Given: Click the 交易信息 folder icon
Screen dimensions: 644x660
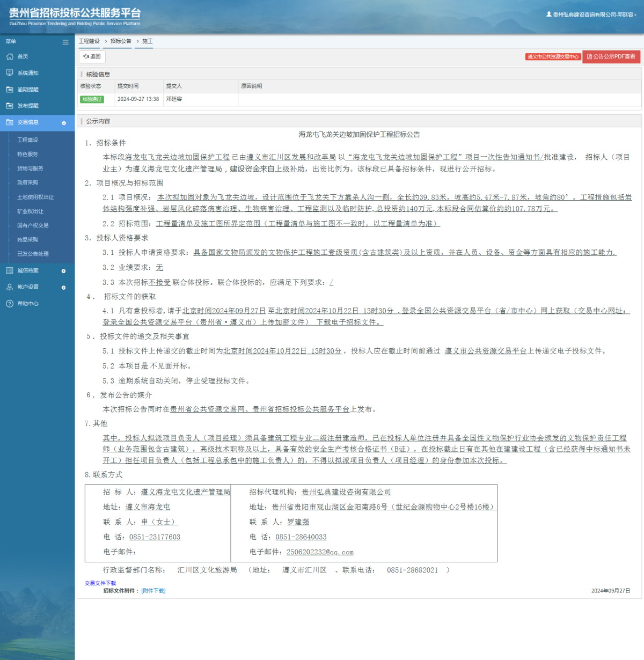Looking at the screenshot, I should coord(10,122).
